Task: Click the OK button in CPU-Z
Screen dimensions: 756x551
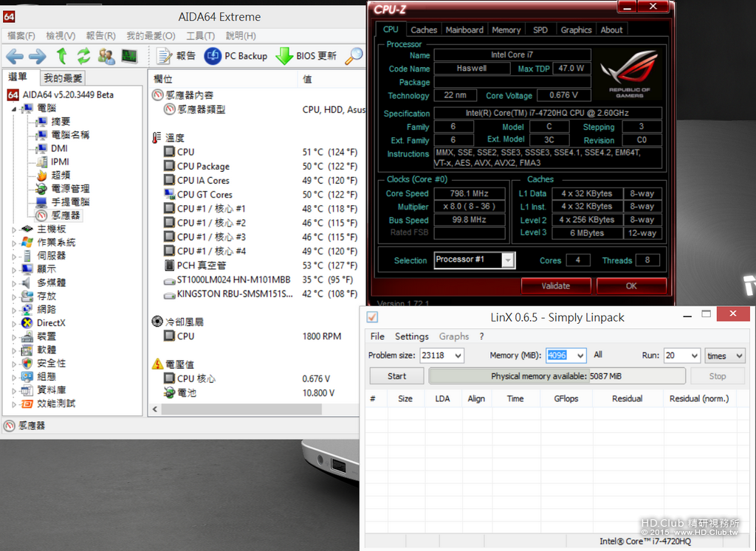Action: click(x=632, y=285)
